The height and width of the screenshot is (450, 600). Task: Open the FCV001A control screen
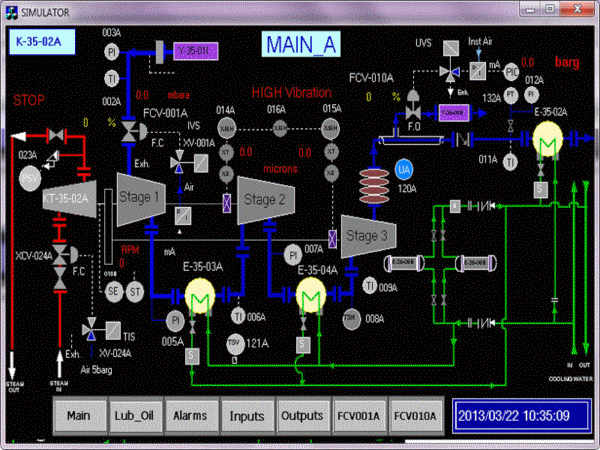pyautogui.click(x=359, y=416)
